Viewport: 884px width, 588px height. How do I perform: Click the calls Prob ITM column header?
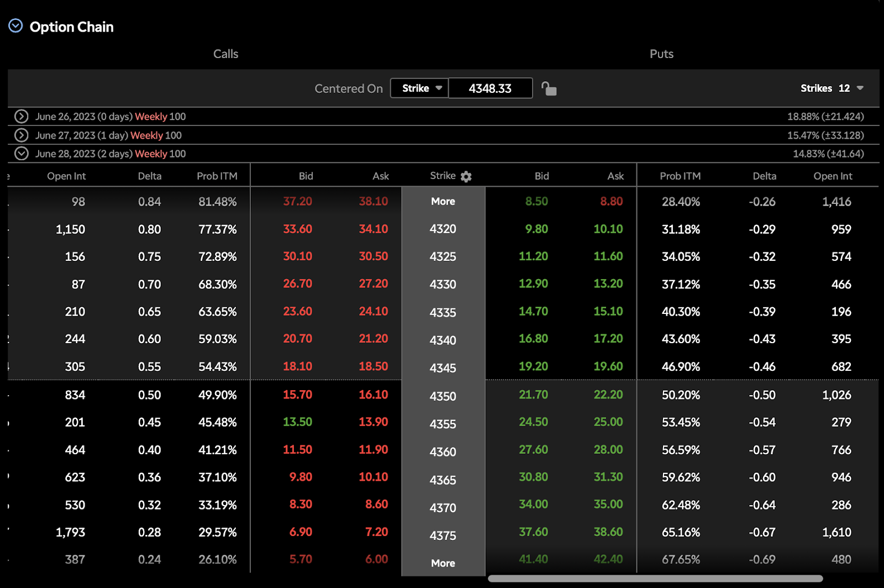pyautogui.click(x=217, y=176)
